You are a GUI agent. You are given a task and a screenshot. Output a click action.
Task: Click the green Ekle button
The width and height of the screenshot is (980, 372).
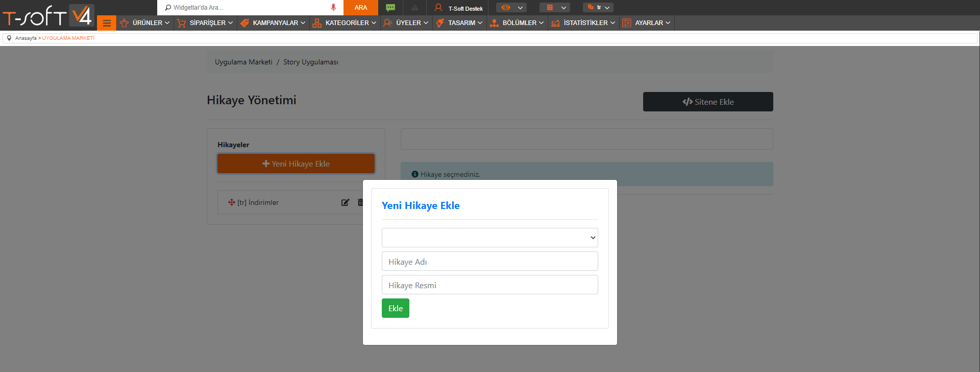pos(396,308)
